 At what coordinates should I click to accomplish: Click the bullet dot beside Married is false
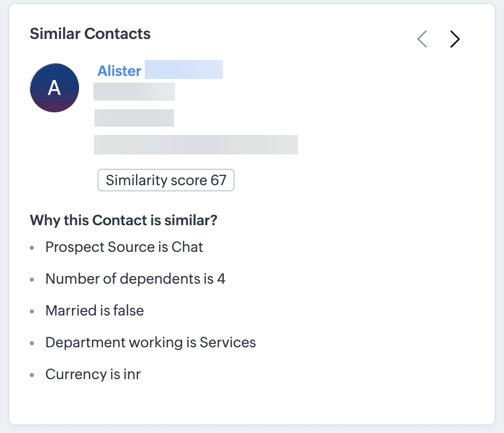pyautogui.click(x=32, y=311)
